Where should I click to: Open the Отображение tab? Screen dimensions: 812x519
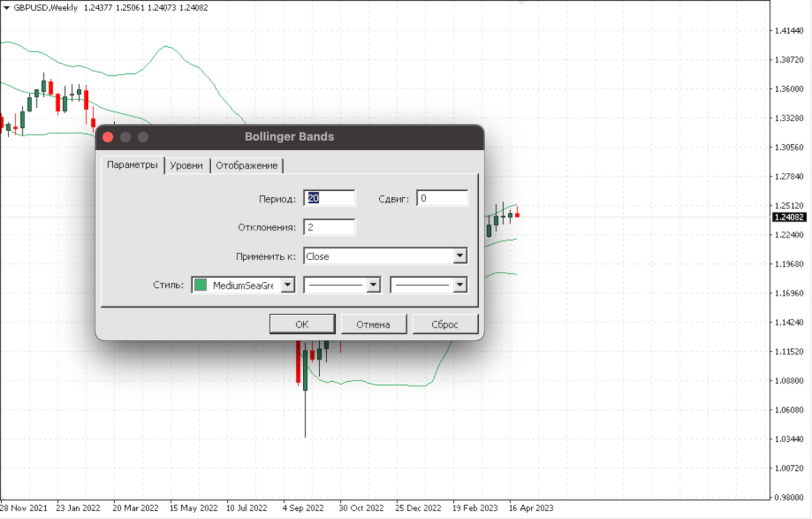point(246,166)
